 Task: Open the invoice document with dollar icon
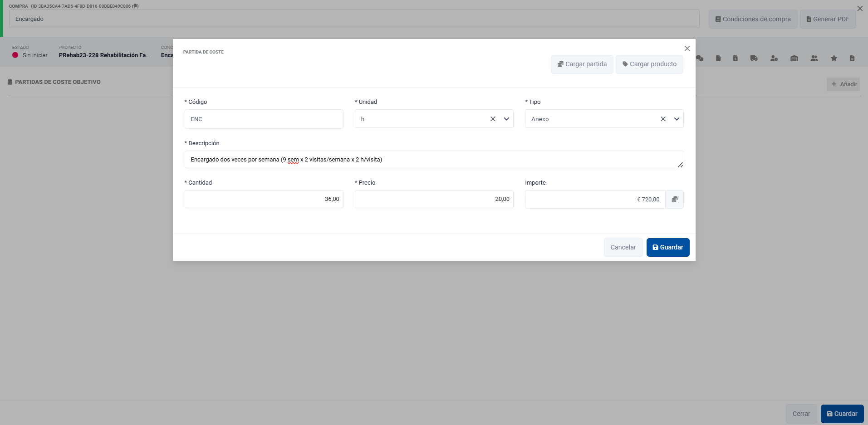click(735, 58)
